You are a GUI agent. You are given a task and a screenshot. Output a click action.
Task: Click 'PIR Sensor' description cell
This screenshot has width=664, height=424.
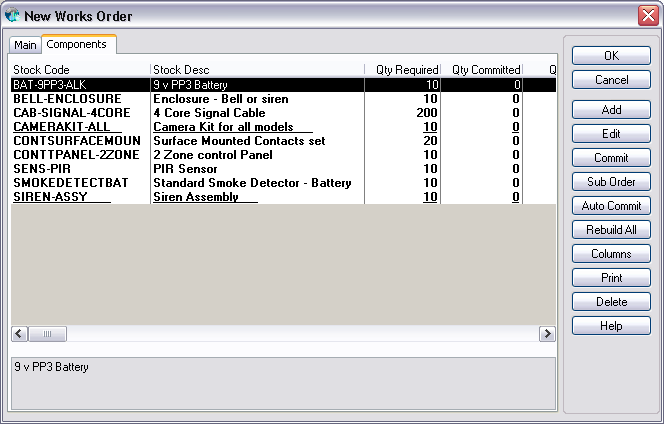(257, 169)
